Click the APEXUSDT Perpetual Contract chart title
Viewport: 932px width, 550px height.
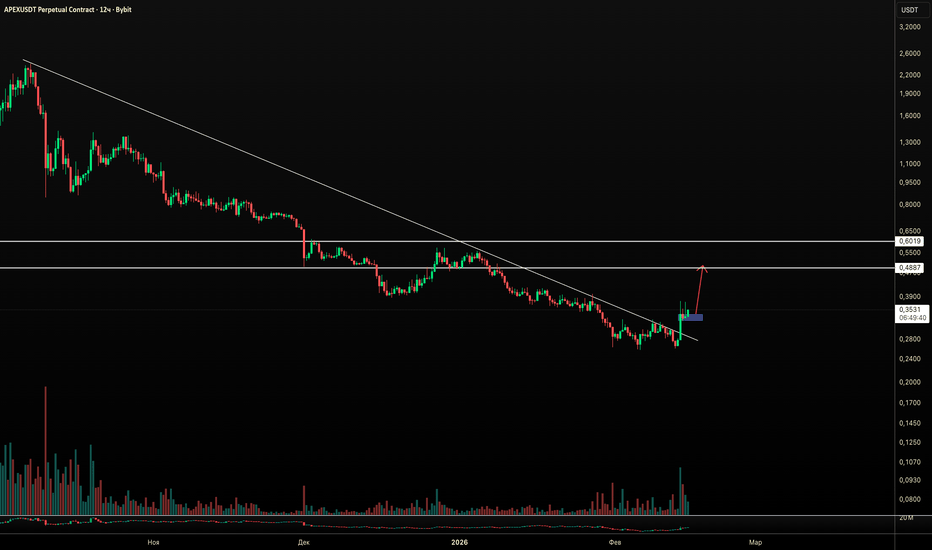click(68, 10)
